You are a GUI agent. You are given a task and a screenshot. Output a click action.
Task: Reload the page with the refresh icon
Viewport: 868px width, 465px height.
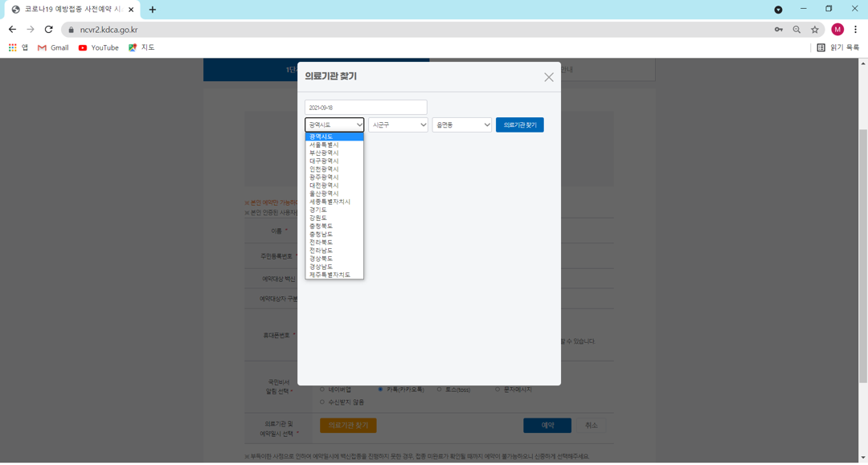pos(49,29)
